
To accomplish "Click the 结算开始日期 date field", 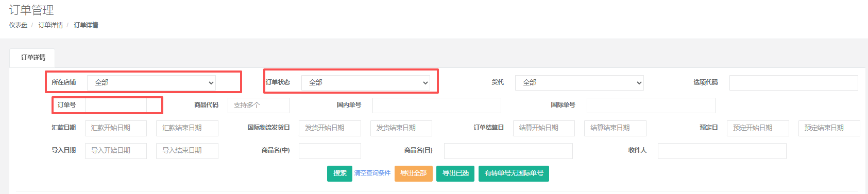I will tap(544, 128).
